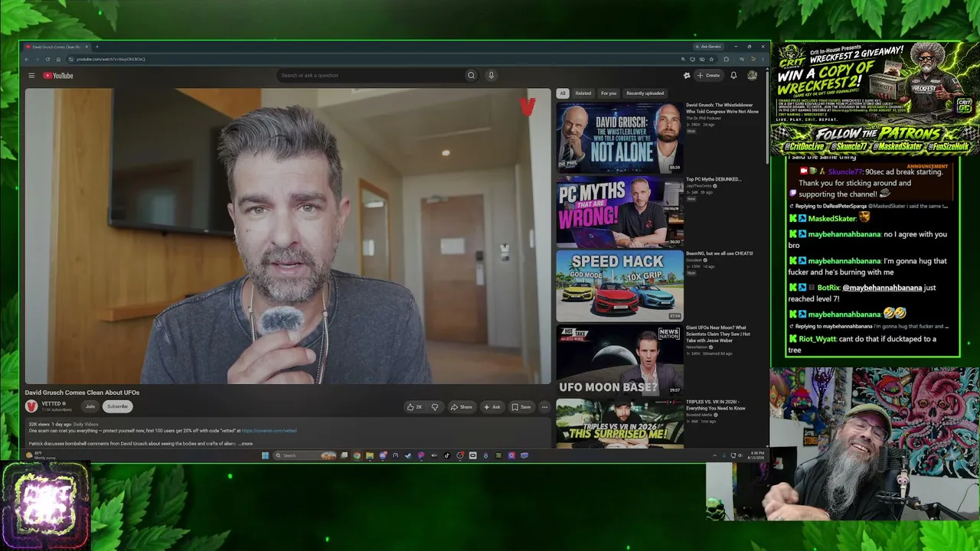
Task: Select the All filter chip
Action: (563, 93)
